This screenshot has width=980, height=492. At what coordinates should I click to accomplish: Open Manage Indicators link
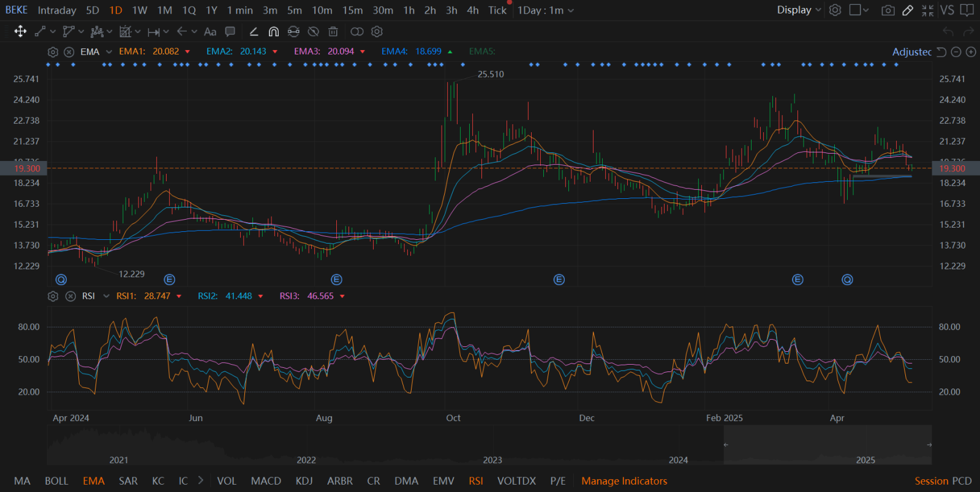click(624, 481)
